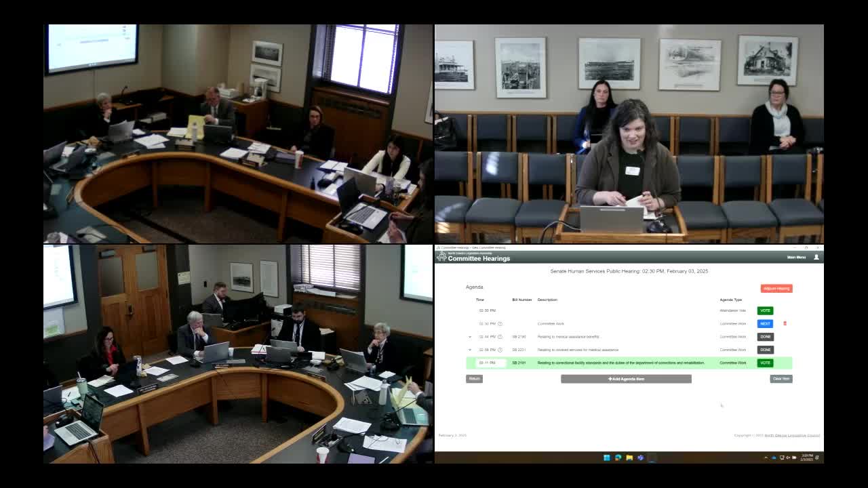The width and height of the screenshot is (868, 488).
Task: Click the Return button
Action: tap(474, 379)
